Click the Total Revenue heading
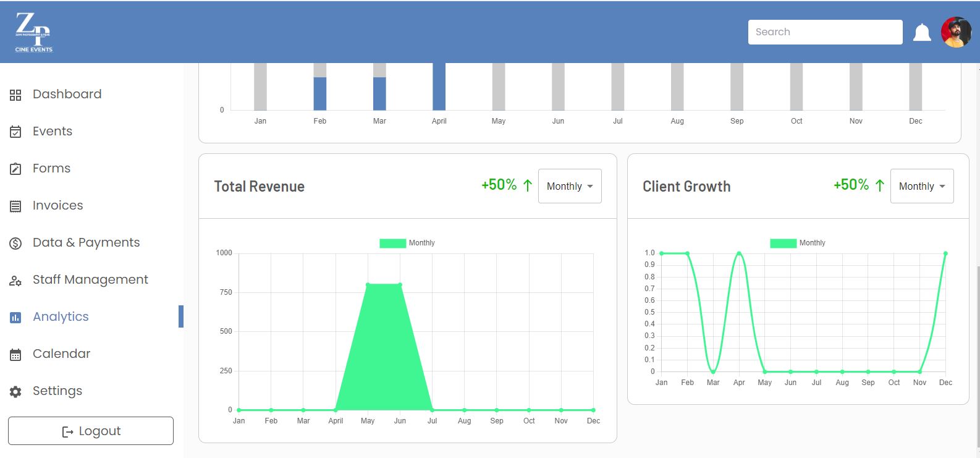The width and height of the screenshot is (980, 458). coord(260,187)
